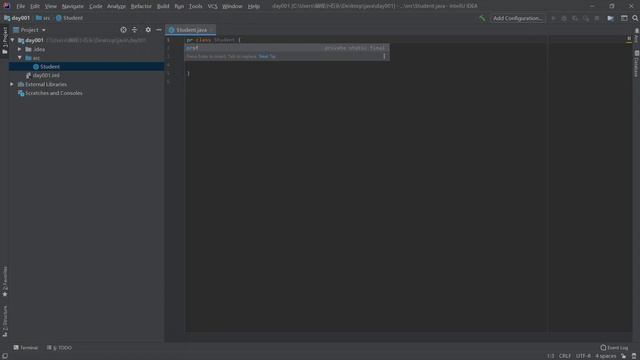Click the Next Tip link in completion popup

(x=267, y=56)
